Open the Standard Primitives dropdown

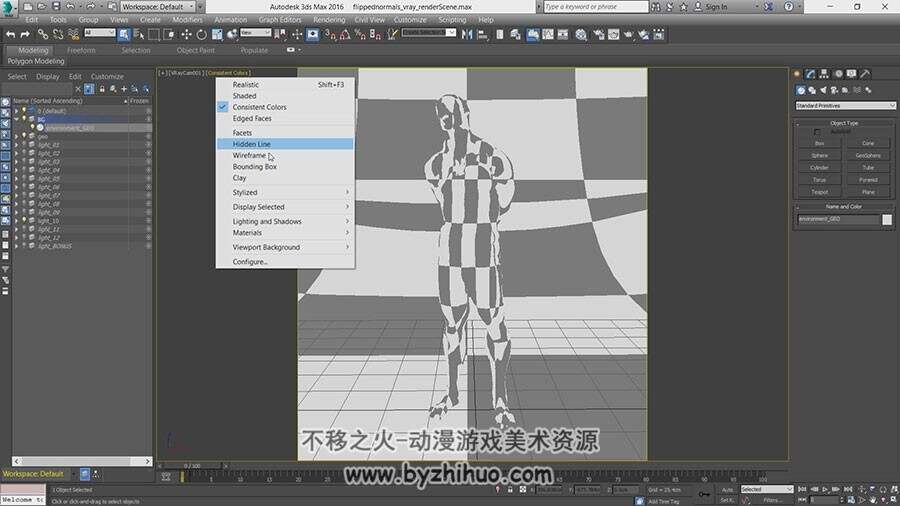point(845,106)
